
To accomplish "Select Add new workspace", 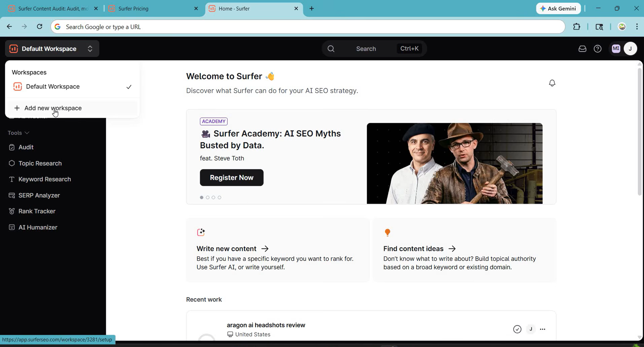I will click(x=53, y=108).
